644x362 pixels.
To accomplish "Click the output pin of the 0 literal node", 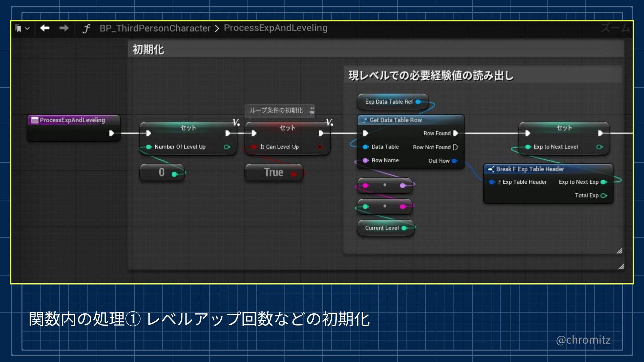I will pyautogui.click(x=174, y=174).
